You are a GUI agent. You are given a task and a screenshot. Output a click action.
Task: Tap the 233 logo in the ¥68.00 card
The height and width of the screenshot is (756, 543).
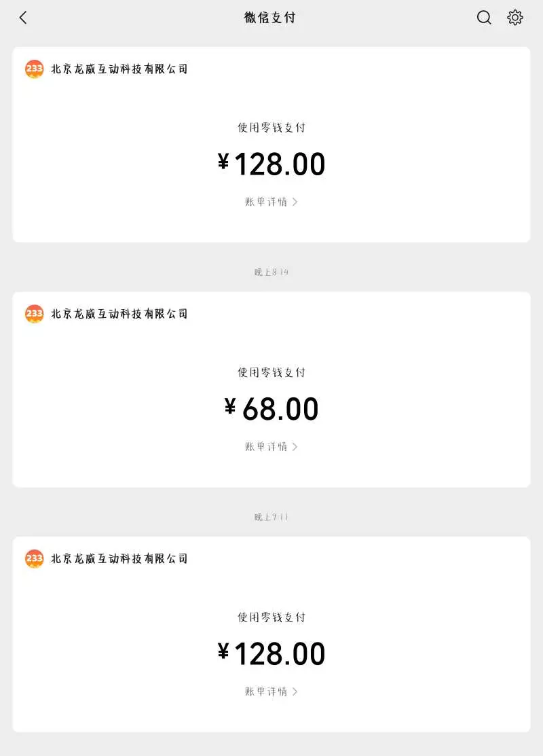tap(34, 314)
